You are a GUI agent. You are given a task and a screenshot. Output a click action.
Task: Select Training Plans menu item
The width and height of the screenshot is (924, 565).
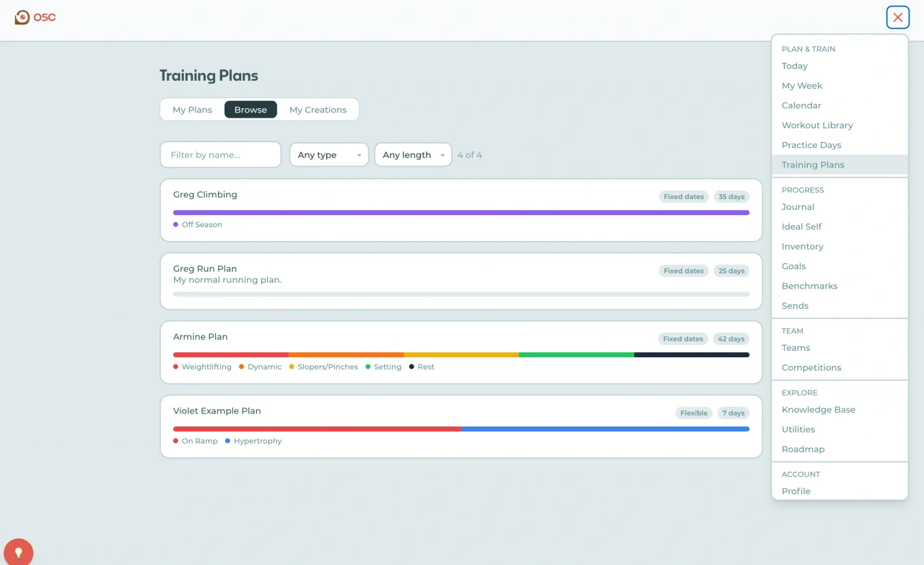pos(840,165)
